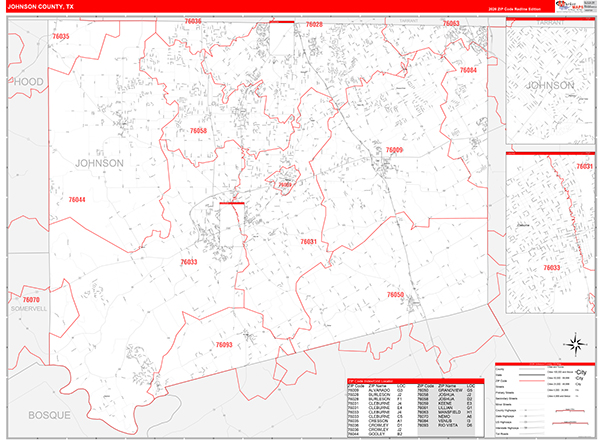
Task: Click the small 76059 label near Keene
Action: [x=285, y=185]
